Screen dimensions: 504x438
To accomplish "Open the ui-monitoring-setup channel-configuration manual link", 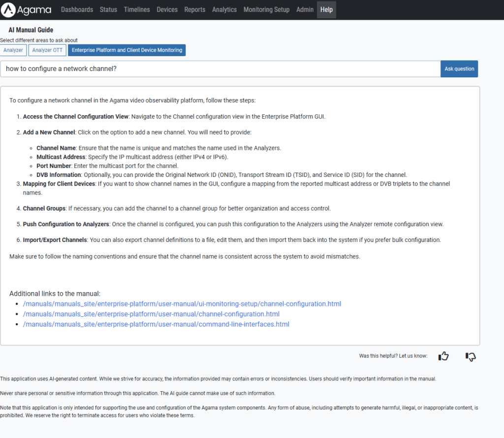I will 182,303.
